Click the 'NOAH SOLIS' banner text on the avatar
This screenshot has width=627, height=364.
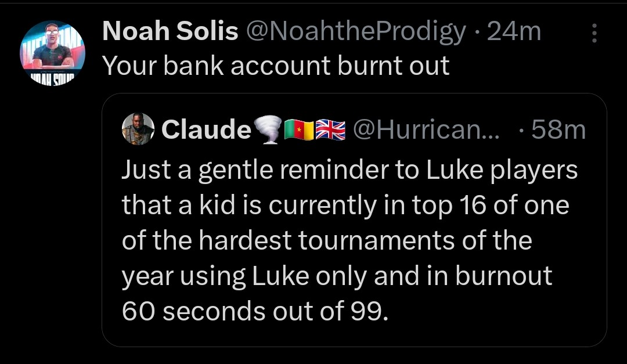[x=53, y=79]
